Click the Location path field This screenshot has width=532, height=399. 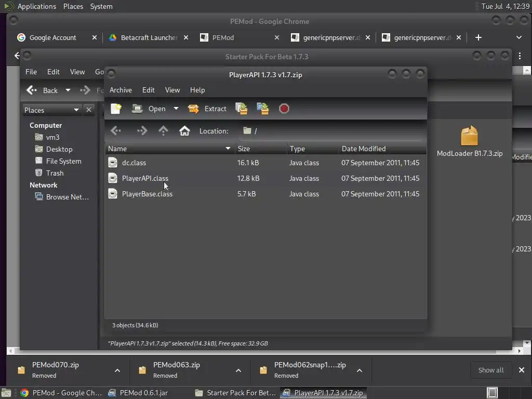tap(331, 131)
